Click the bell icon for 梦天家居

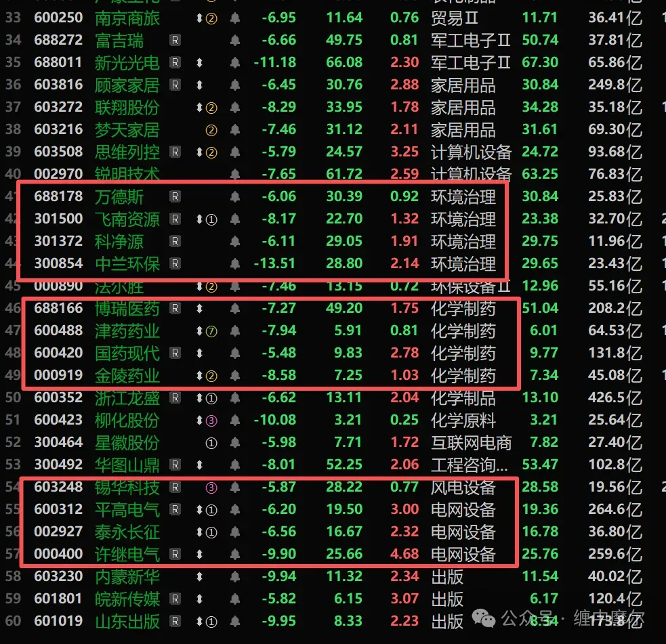pyautogui.click(x=235, y=129)
